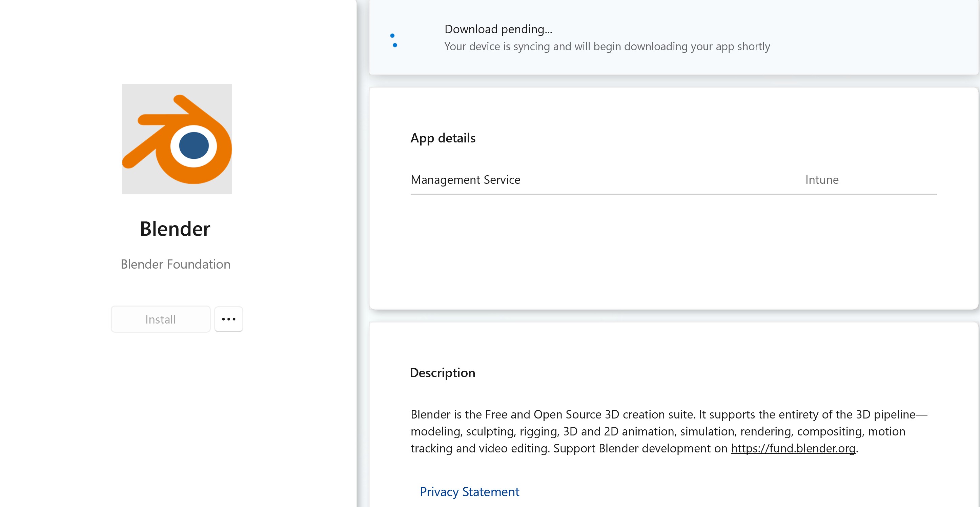Viewport: 980px width, 507px height.
Task: Open the https://fund.blender.org link
Action: coord(793,448)
